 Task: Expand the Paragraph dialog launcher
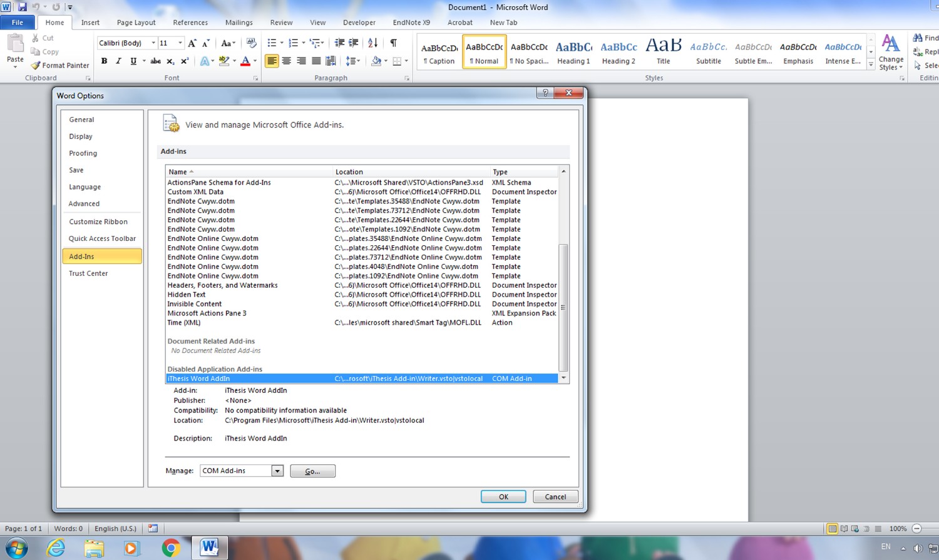[x=407, y=78]
